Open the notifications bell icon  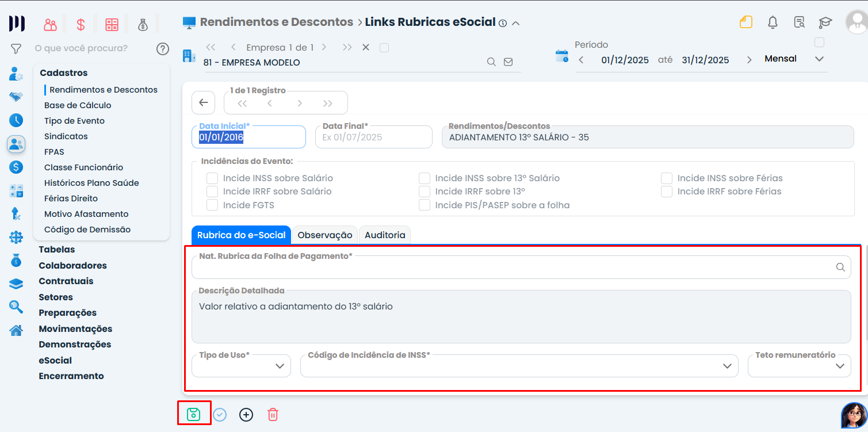click(x=773, y=22)
